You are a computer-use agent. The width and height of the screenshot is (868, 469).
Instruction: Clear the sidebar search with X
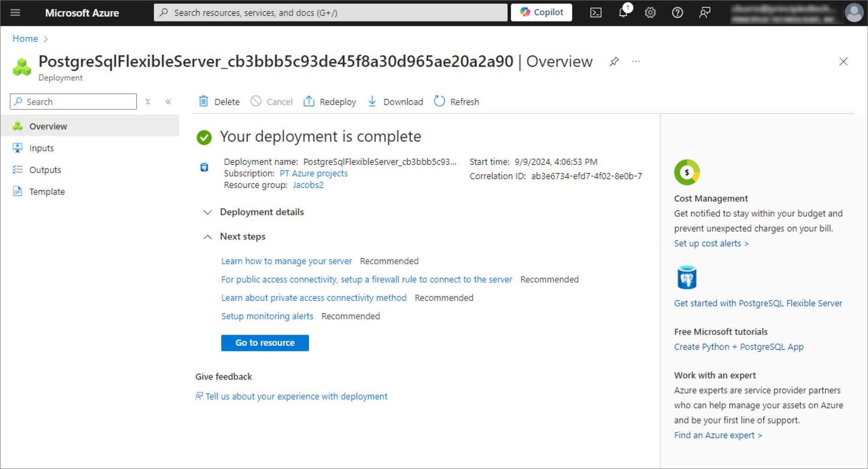pyautogui.click(x=148, y=102)
